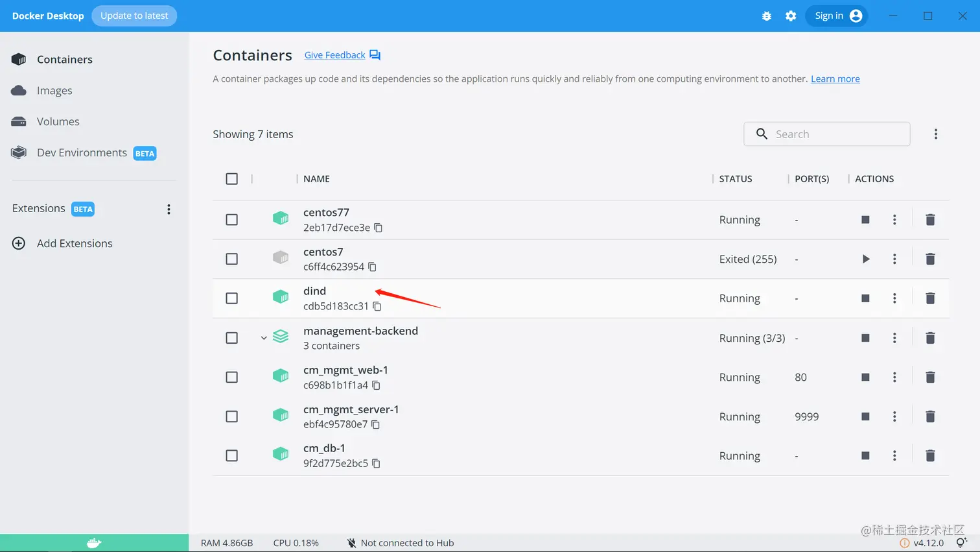Screen dimensions: 980x552
Task: Click Update to latest button
Action: (x=134, y=16)
